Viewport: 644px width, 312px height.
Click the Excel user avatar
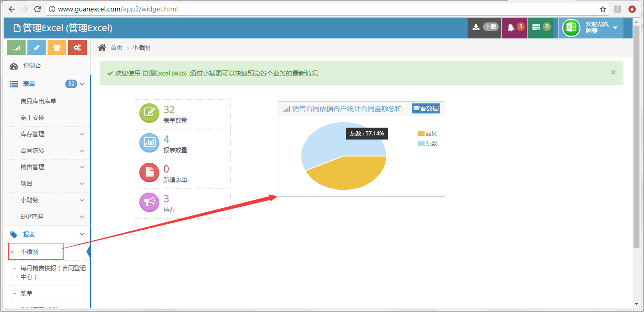[571, 28]
